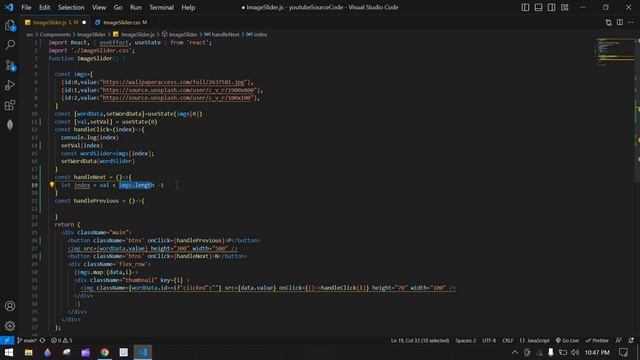Open notifications bell in status bar
The width and height of the screenshot is (640, 360).
[631, 340]
